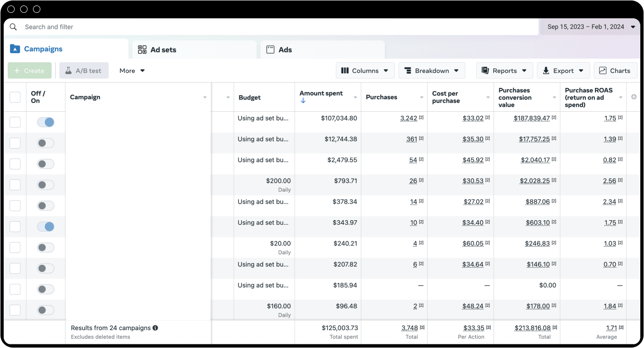644x348 pixels.
Task: Click the $887.06 conversion value
Action: coord(538,202)
